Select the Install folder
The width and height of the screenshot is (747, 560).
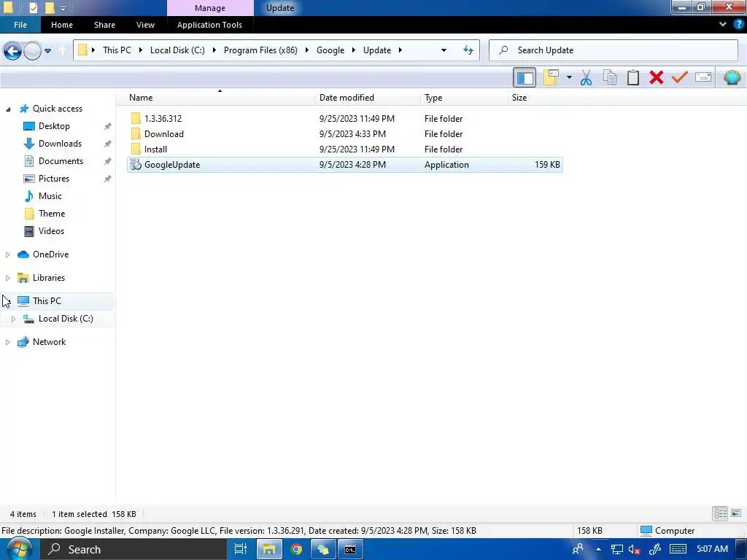tap(345, 149)
